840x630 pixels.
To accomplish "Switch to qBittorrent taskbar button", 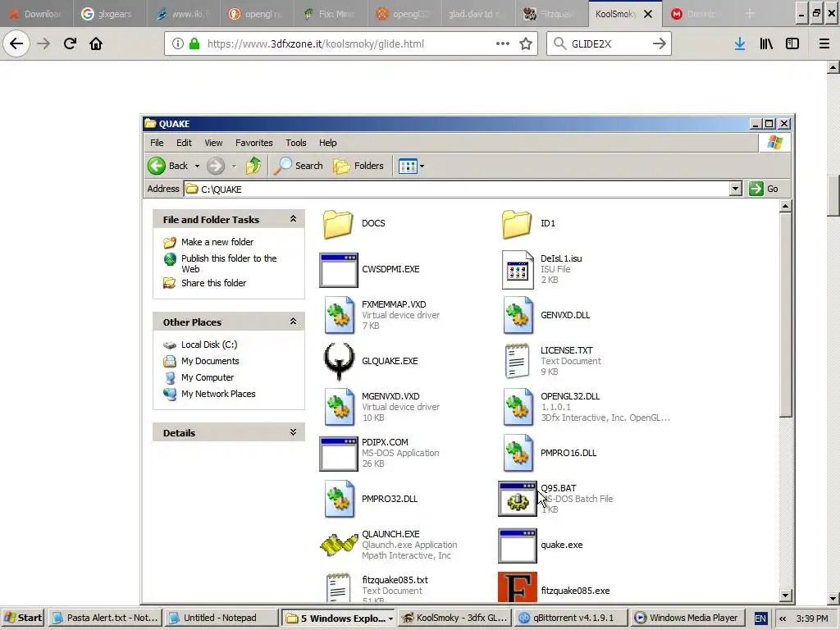I will [570, 619].
